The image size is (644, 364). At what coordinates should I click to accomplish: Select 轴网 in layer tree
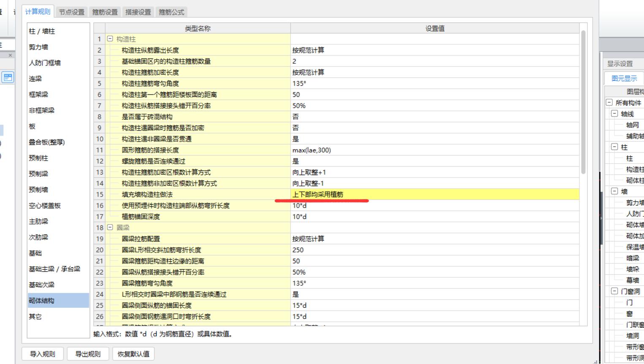coord(632,125)
